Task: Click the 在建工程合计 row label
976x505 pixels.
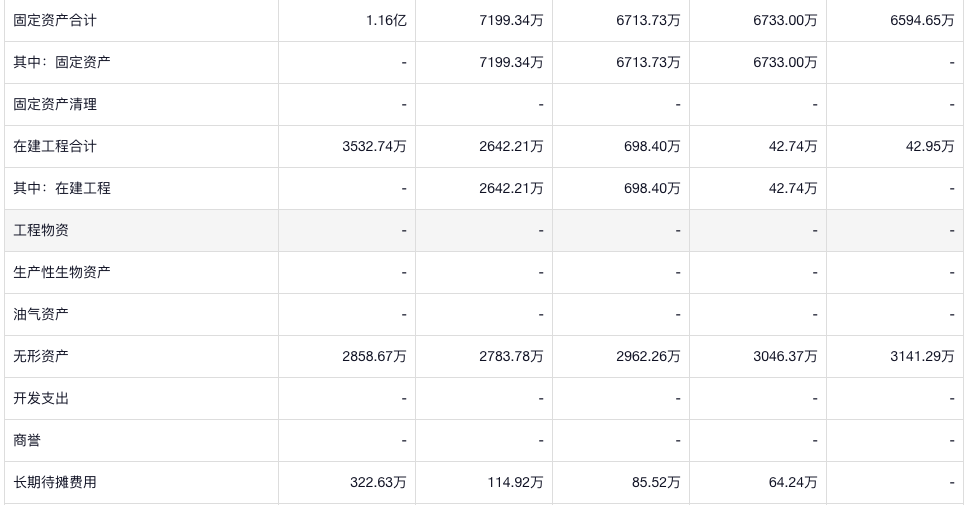Action: (x=55, y=146)
